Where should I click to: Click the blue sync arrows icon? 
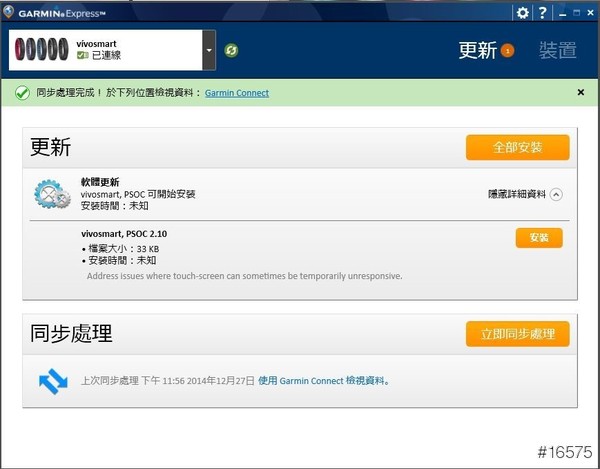[52, 380]
